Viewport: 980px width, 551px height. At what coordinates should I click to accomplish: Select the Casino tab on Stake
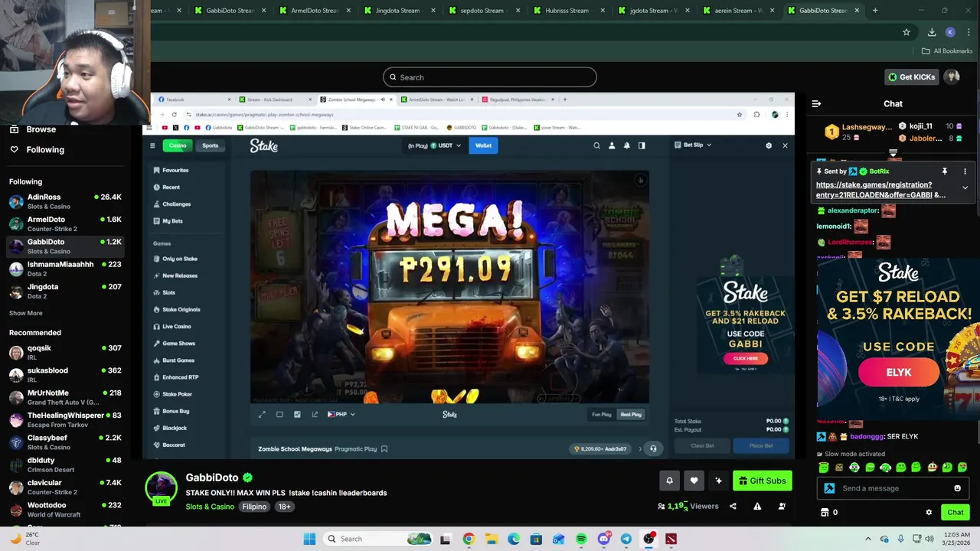tap(178, 145)
